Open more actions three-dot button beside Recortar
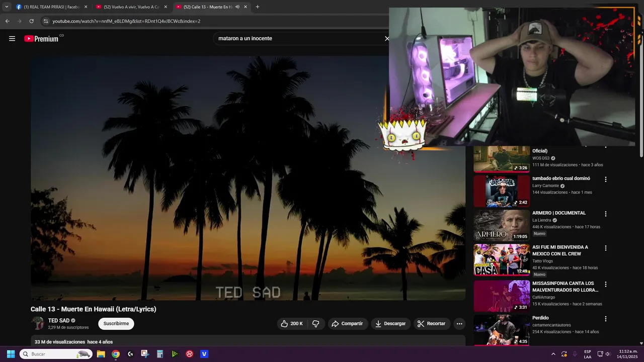This screenshot has height=362, width=644. pos(459,324)
